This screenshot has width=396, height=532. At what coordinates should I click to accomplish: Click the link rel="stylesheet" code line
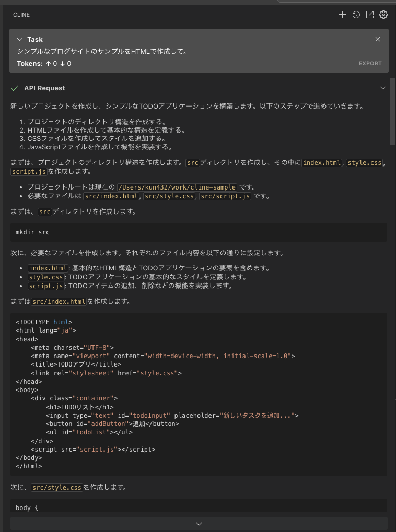pyautogui.click(x=106, y=373)
